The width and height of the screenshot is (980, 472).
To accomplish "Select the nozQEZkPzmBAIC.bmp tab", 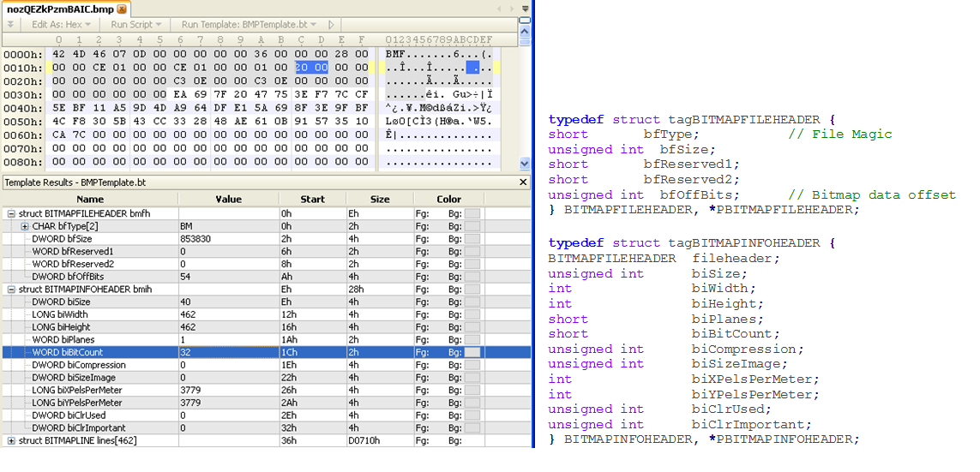I will pyautogui.click(x=58, y=9).
